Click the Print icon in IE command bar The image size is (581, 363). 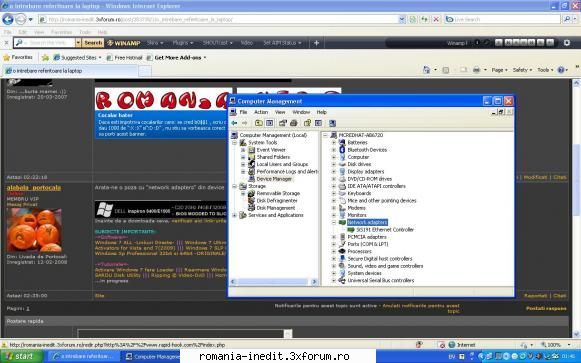pos(477,70)
